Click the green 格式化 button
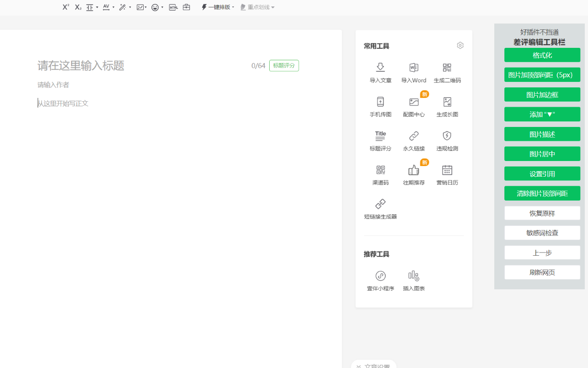Viewport: 588px width, 368px height. (542, 55)
